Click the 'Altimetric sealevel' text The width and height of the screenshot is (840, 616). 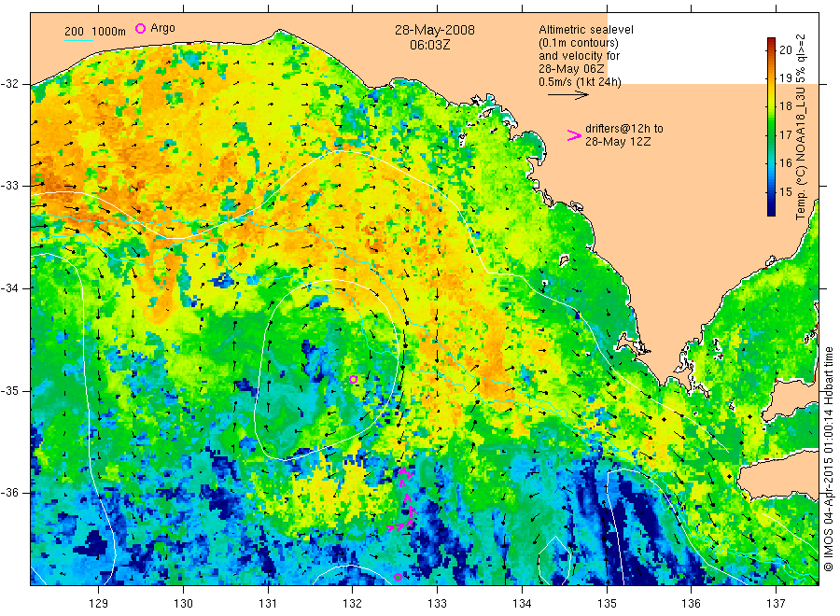coord(586,30)
